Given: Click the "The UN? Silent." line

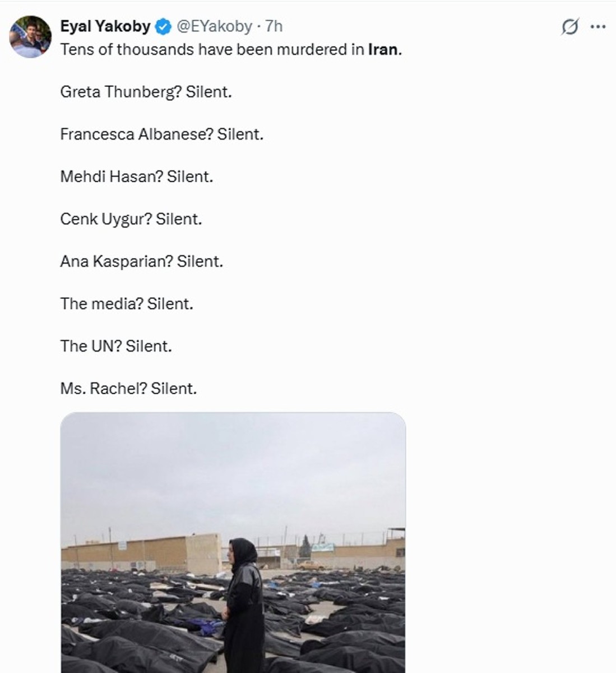Looking at the screenshot, I should tap(115, 346).
